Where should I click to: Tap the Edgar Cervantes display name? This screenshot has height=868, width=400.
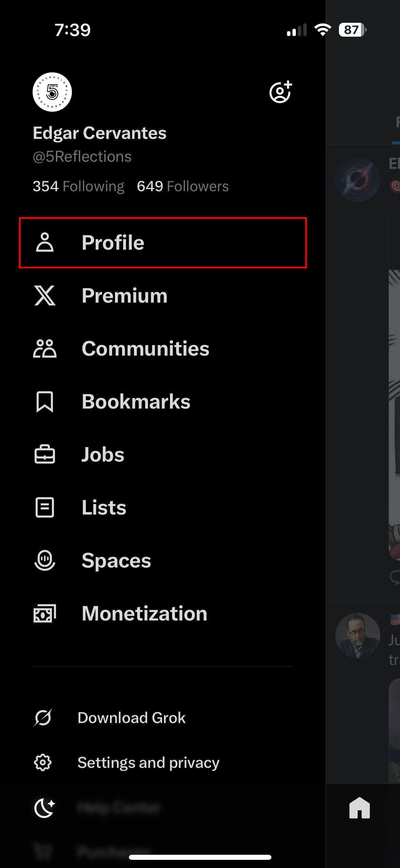point(100,133)
